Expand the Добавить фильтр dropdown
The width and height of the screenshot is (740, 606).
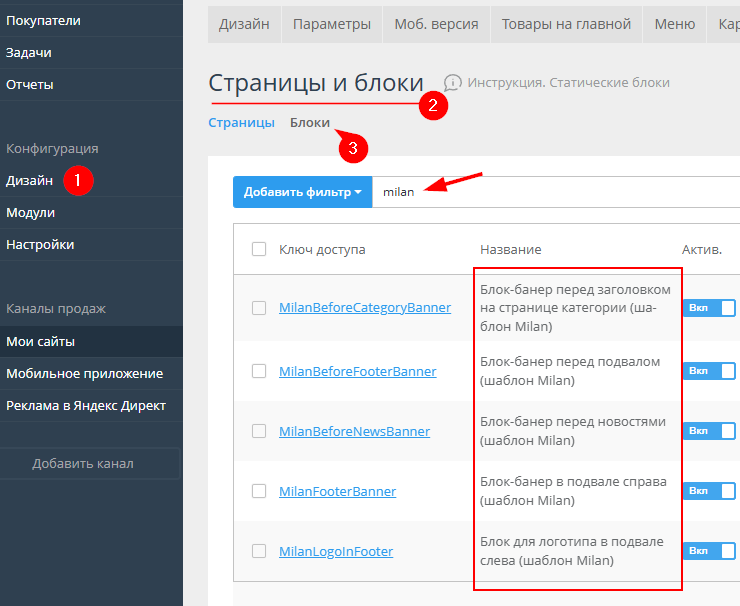coord(302,191)
